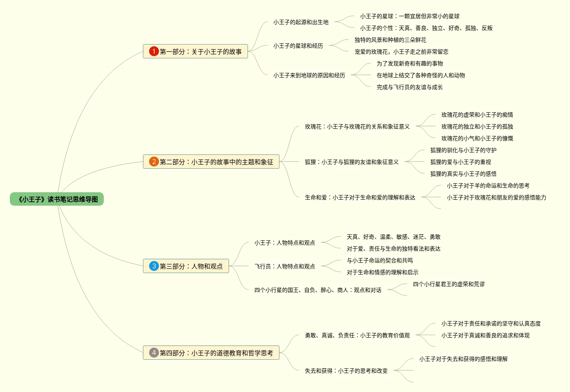This screenshot has height=392, width=570.
Task: Select the 生命和爱：小王子对于生命和爱的理解和表达 branch
Action: [x=360, y=197]
